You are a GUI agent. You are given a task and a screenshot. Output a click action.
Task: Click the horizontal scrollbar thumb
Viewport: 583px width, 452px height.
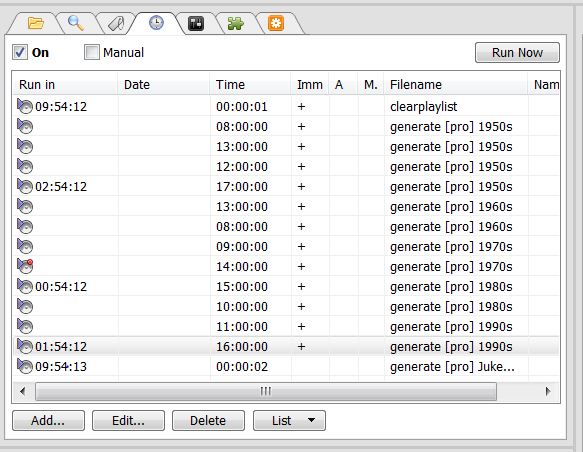(x=266, y=391)
